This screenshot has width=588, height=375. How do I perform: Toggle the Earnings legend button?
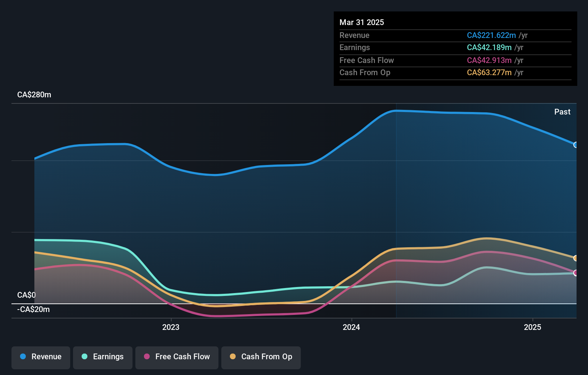103,357
